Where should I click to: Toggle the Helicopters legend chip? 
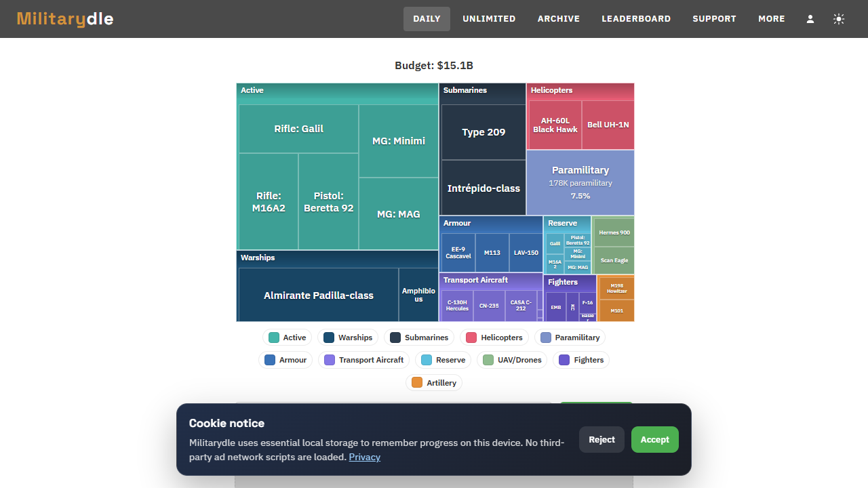[x=494, y=338]
